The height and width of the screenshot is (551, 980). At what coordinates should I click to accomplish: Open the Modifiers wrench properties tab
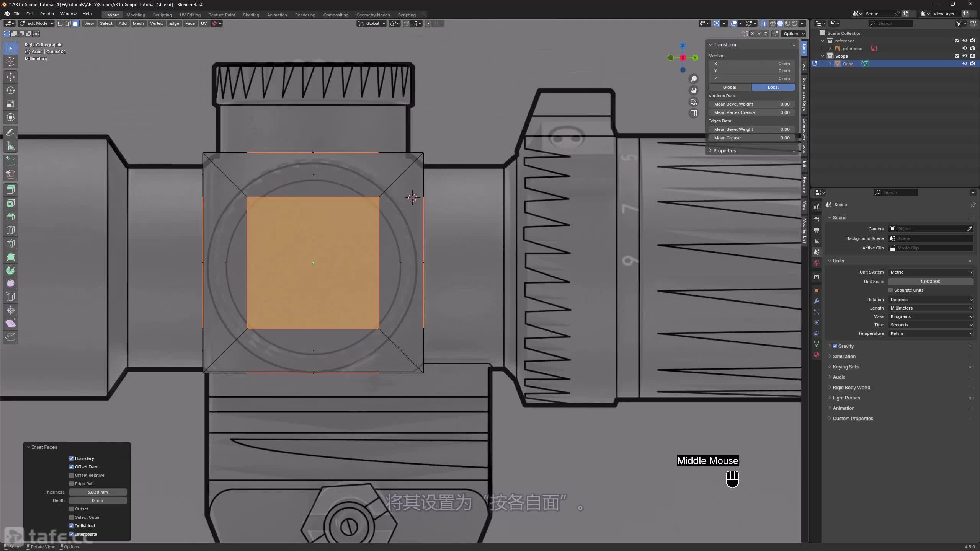pos(817,301)
